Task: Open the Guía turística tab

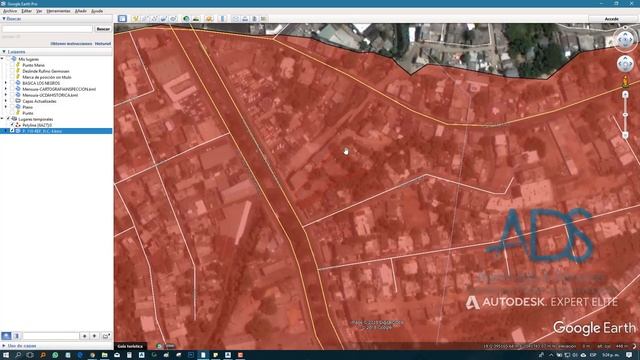Action: coord(130,346)
